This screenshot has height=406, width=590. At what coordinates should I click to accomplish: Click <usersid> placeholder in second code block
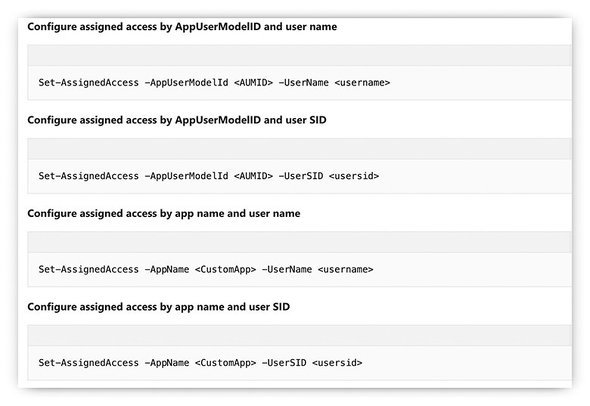[354, 176]
